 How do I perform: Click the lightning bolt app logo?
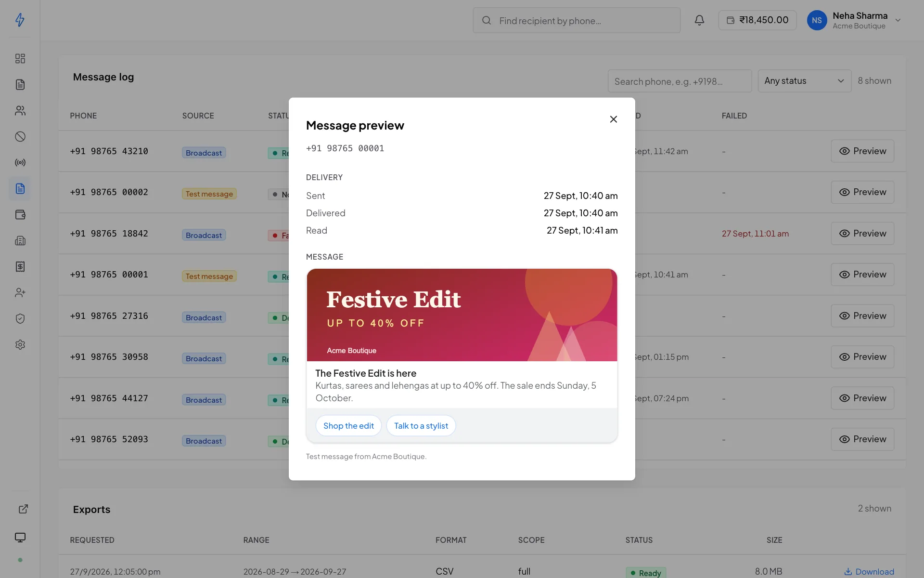(x=20, y=20)
